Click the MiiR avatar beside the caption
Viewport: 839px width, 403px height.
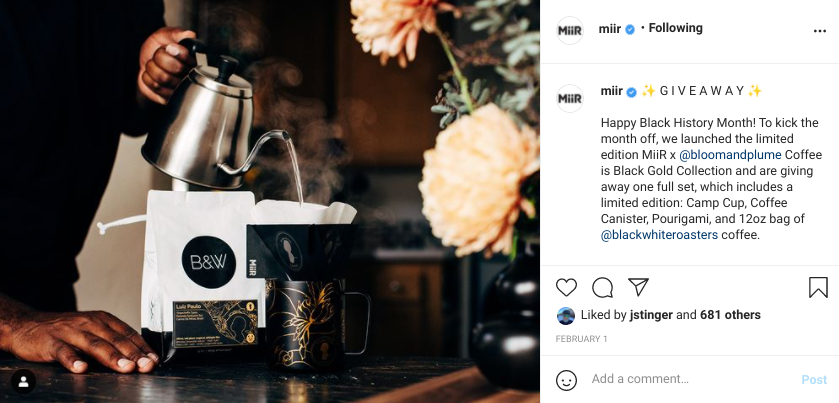tap(570, 98)
